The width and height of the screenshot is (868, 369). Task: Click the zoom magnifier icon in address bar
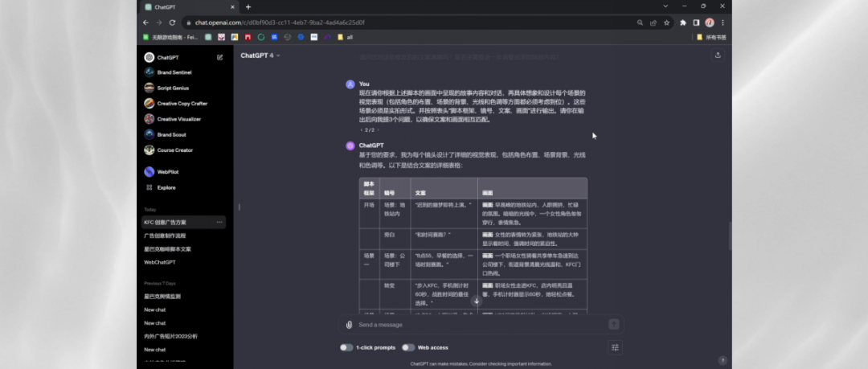click(x=640, y=23)
